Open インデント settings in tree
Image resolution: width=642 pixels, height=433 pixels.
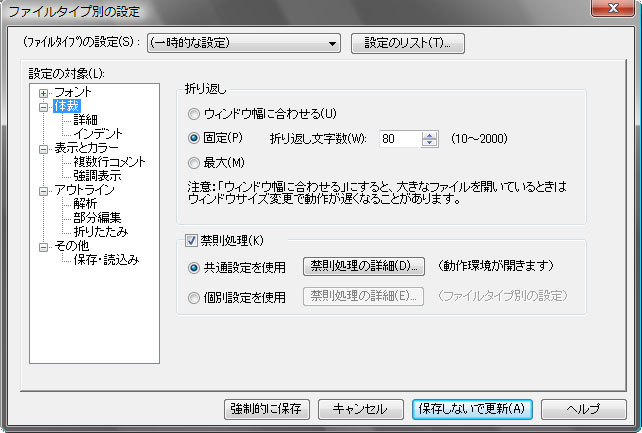click(97, 134)
